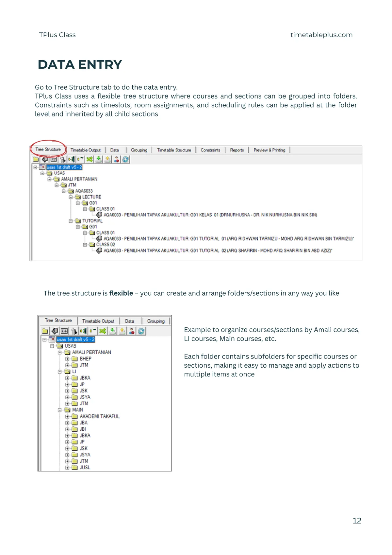Click new folder icon in lower screenshot toolbar
The image size is (392, 555).
click(45, 331)
